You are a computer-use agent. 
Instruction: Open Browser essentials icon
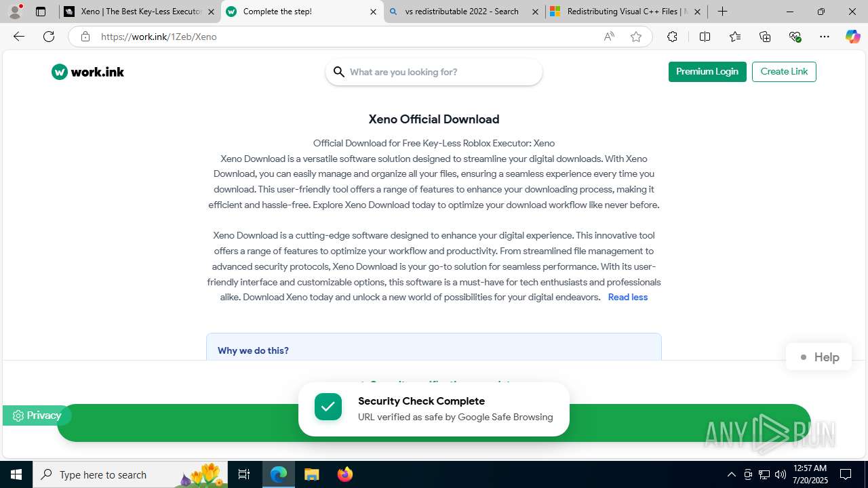point(795,37)
